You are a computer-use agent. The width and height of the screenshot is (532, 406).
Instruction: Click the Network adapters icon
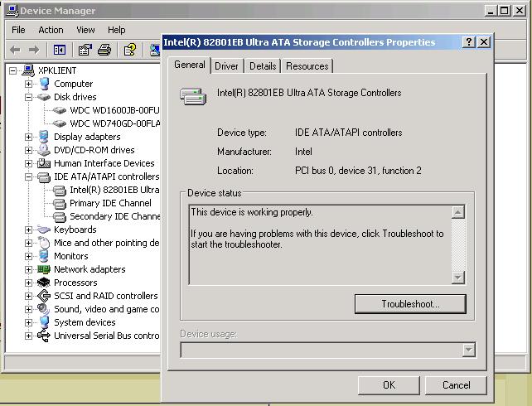(x=44, y=269)
